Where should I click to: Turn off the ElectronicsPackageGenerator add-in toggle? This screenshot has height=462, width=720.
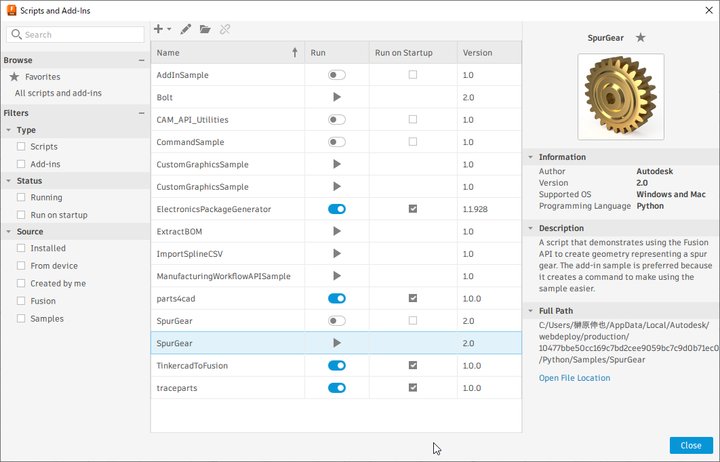click(x=337, y=209)
